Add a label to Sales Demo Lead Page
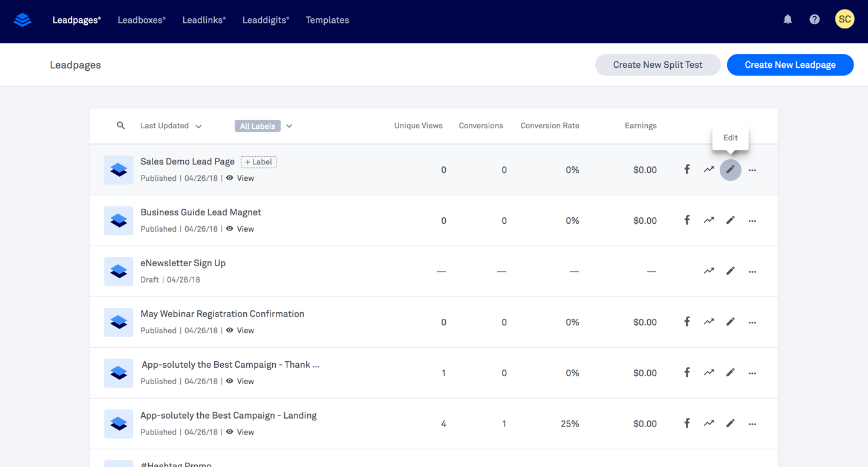Screen dimensions: 868x467 [259, 162]
